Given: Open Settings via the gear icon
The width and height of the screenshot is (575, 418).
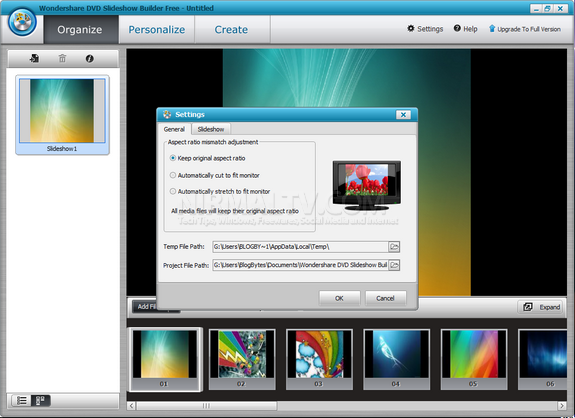Looking at the screenshot, I should tap(425, 29).
